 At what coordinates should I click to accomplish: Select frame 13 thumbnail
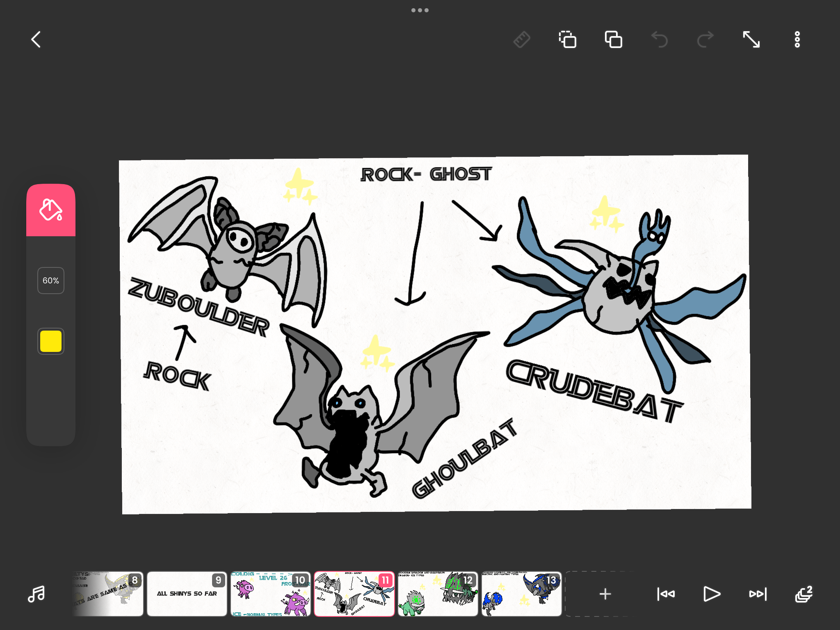coord(522,594)
